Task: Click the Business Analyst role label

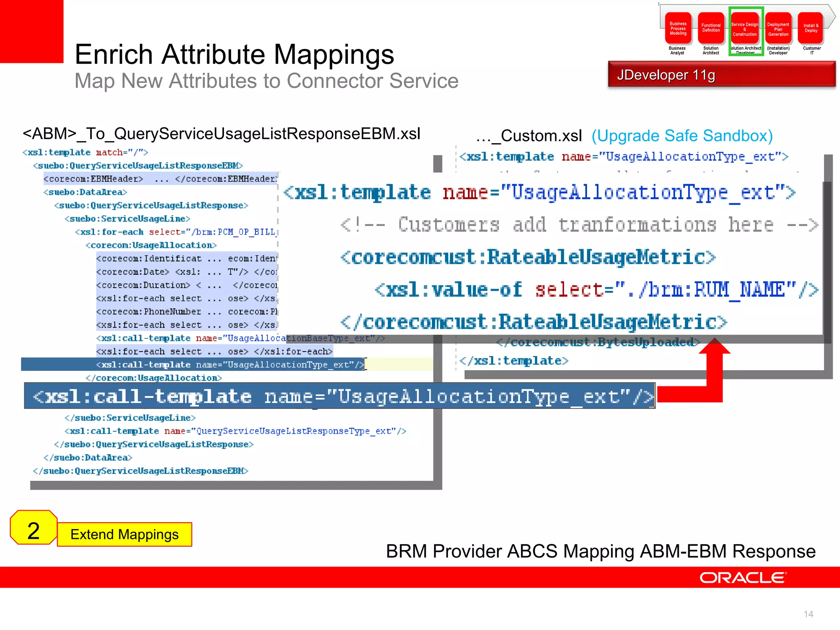Action: pos(677,50)
